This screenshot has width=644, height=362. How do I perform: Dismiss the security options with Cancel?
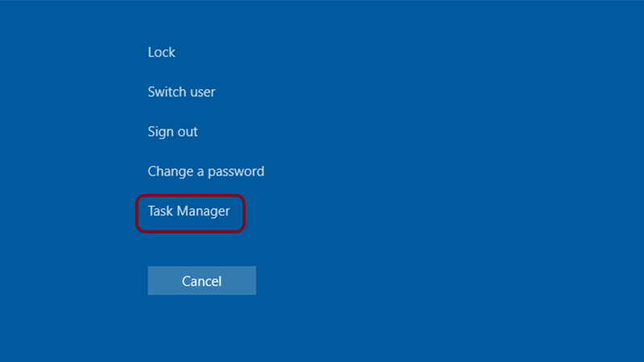pos(201,281)
